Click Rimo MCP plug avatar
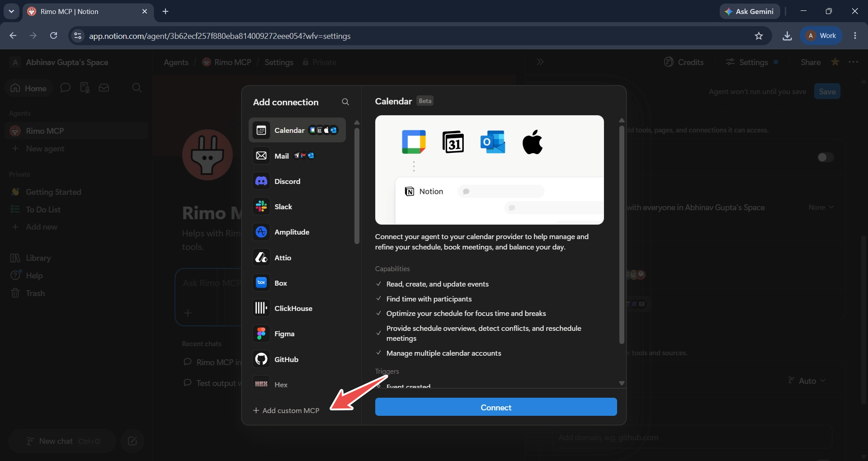This screenshot has height=461, width=868. point(208,155)
